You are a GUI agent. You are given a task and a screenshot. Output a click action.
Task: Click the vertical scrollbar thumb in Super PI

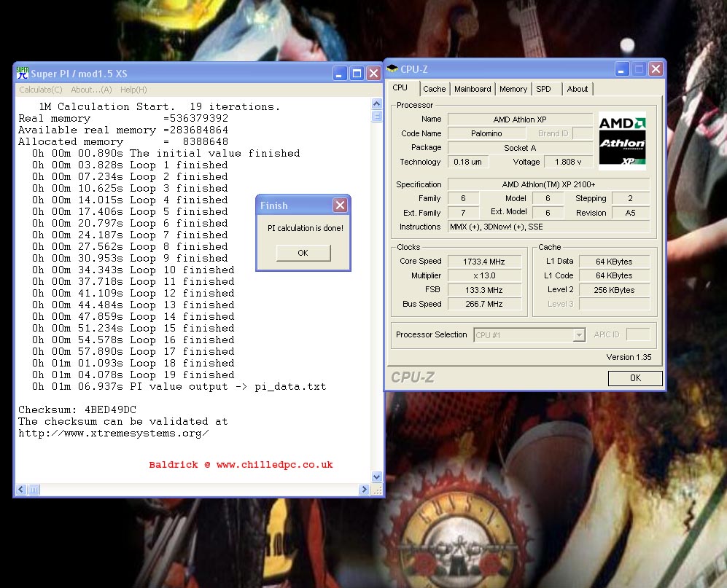(x=376, y=116)
